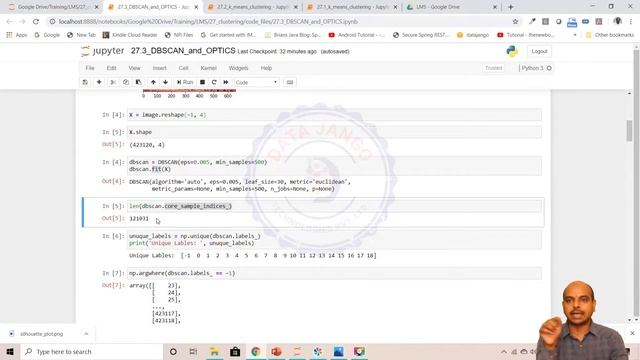This screenshot has height=360, width=640.
Task: Move the selected cell up with the arrow
Action: (153, 82)
